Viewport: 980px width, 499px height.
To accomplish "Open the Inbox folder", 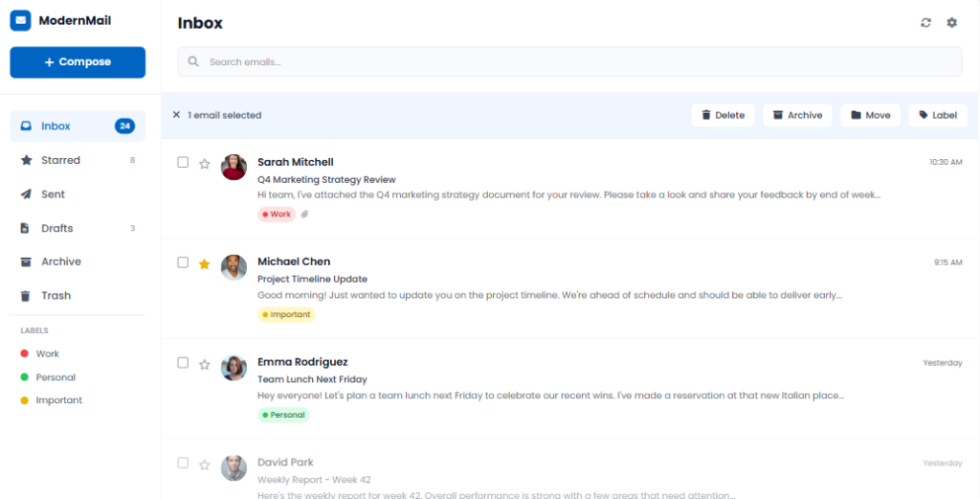I will coord(78,125).
